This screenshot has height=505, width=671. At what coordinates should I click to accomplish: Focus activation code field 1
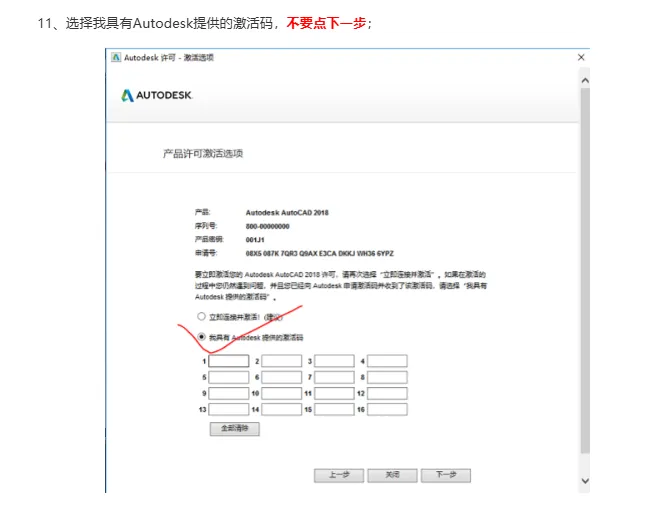coord(229,361)
